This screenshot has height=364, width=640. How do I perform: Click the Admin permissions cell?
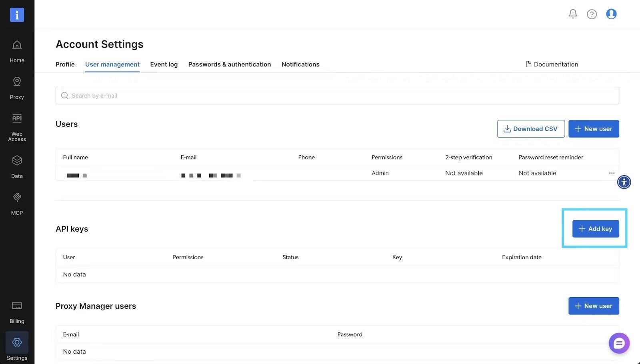pyautogui.click(x=380, y=173)
